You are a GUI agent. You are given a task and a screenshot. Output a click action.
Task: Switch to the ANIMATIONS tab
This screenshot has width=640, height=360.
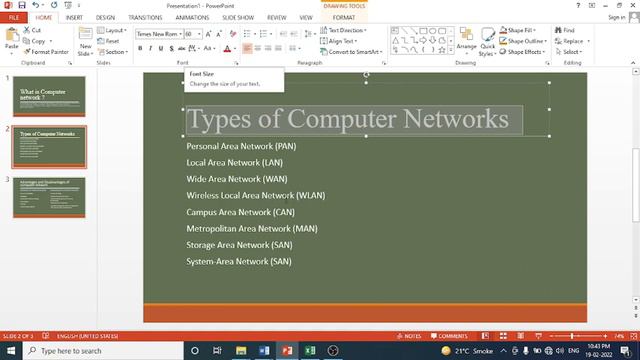coord(192,18)
